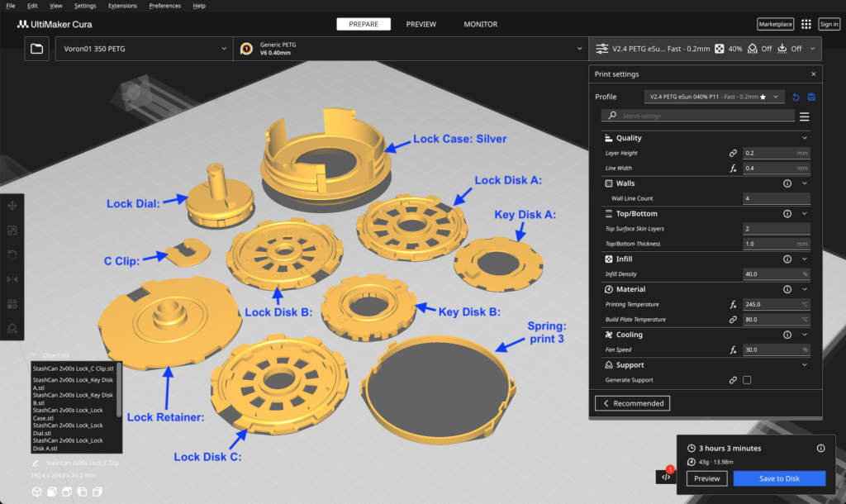
Task: Open the Walls category info icon
Action: pos(787,183)
